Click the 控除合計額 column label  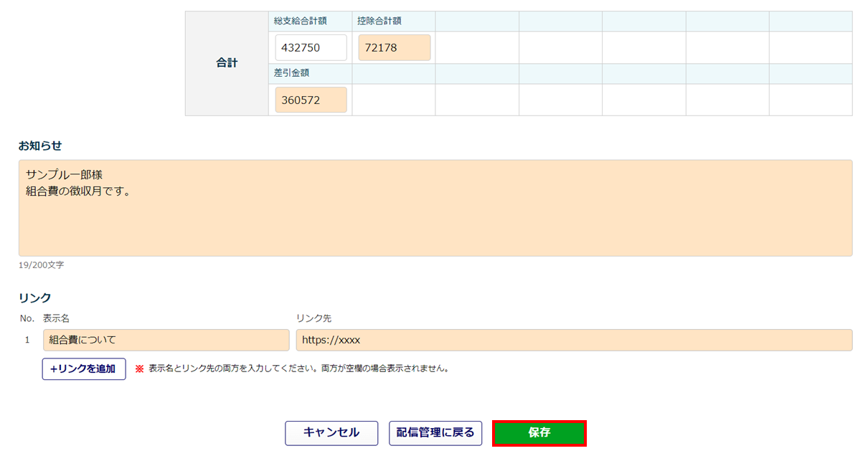[379, 22]
